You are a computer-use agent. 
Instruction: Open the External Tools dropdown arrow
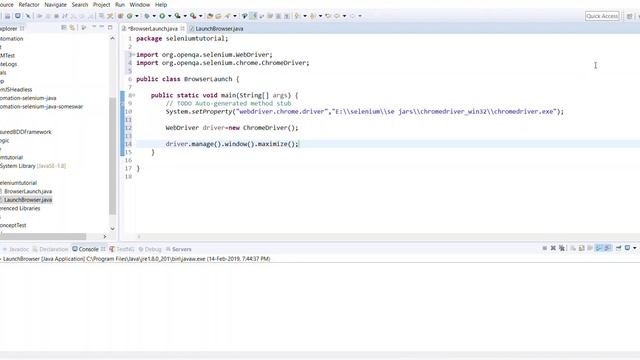(x=200, y=16)
